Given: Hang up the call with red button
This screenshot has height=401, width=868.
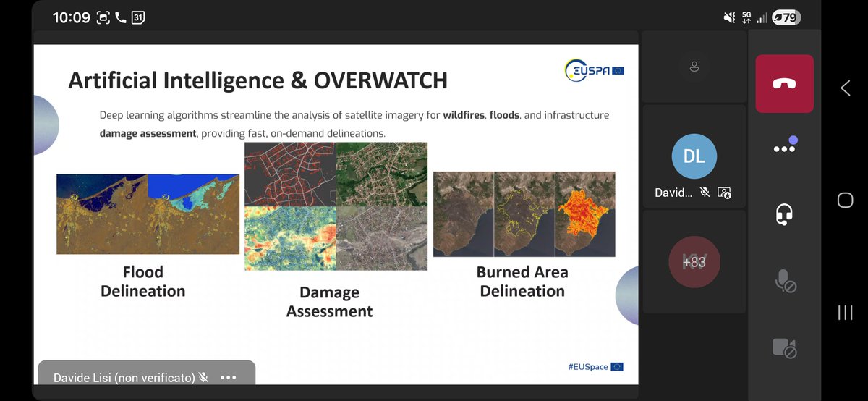Looking at the screenshot, I should tap(785, 83).
